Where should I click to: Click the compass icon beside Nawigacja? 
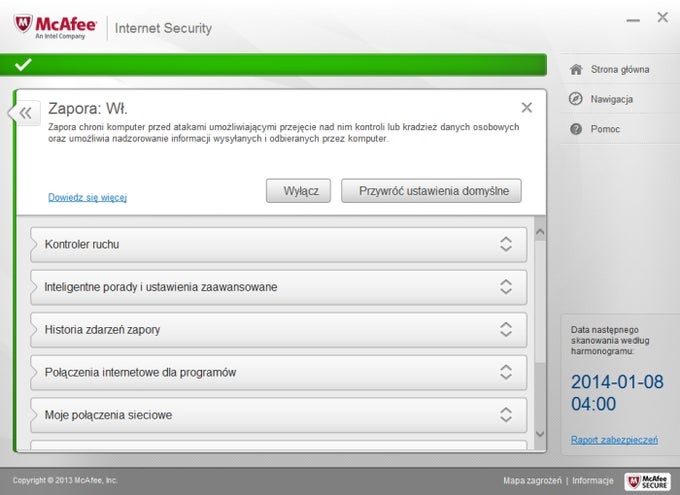pyautogui.click(x=575, y=99)
